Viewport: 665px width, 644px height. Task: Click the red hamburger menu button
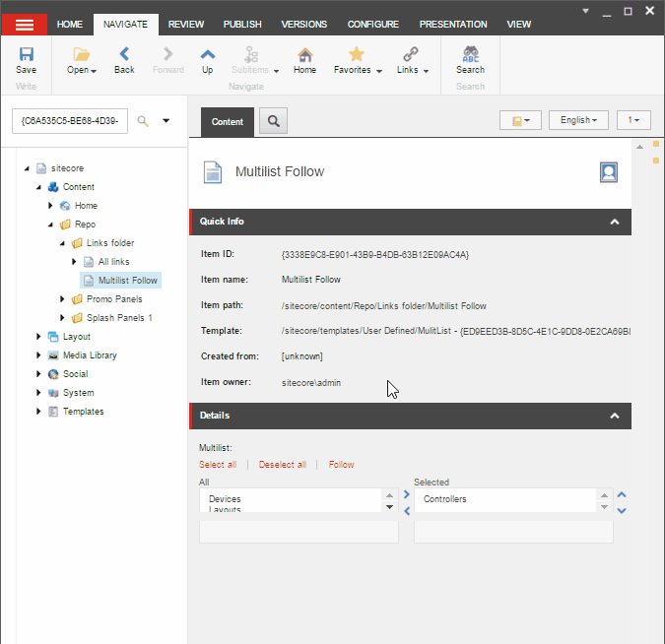click(x=27, y=24)
